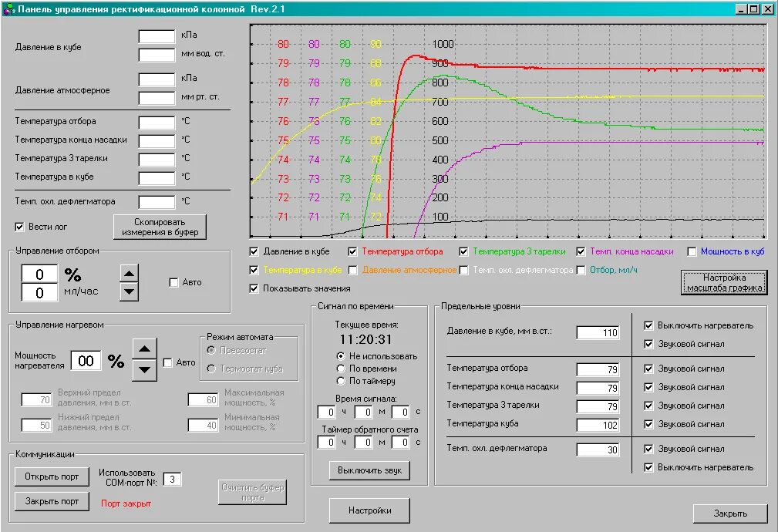778x532 pixels.
Task: Decrease the extraction percentage with down arrow
Action: pyautogui.click(x=129, y=291)
